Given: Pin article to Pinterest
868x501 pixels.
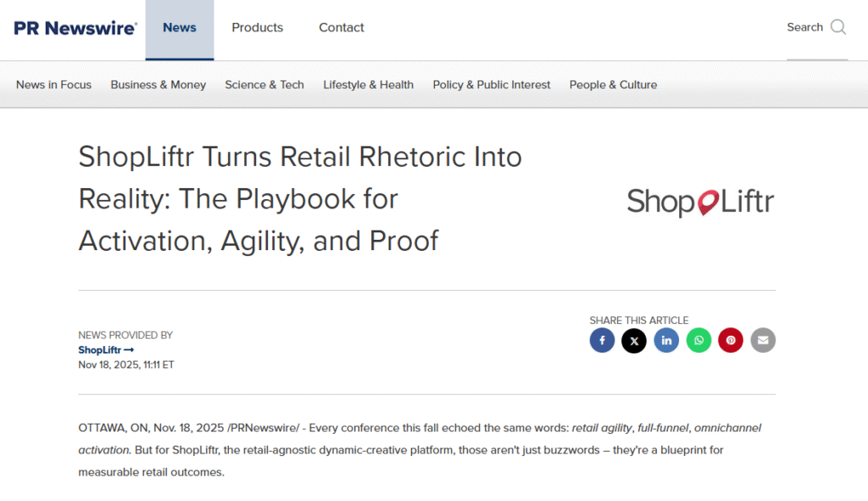Looking at the screenshot, I should tap(731, 341).
